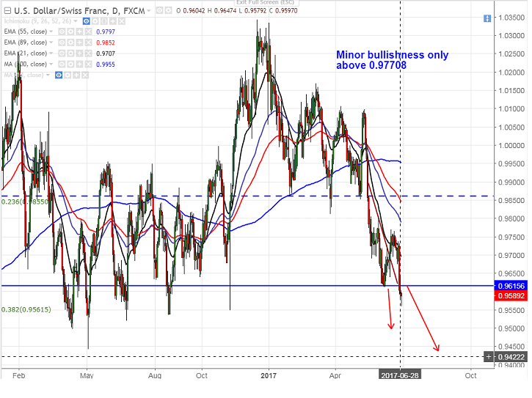Click Exit Full Screen (ESC) button

click(266, 2)
